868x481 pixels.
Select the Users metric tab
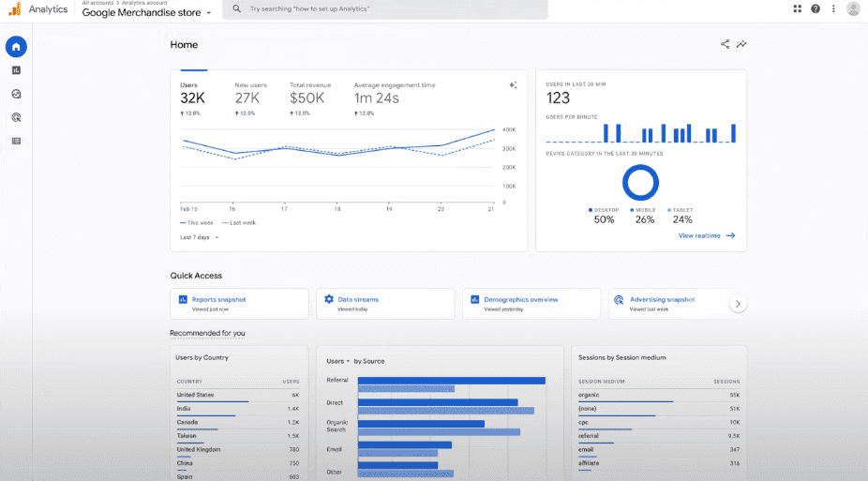192,98
